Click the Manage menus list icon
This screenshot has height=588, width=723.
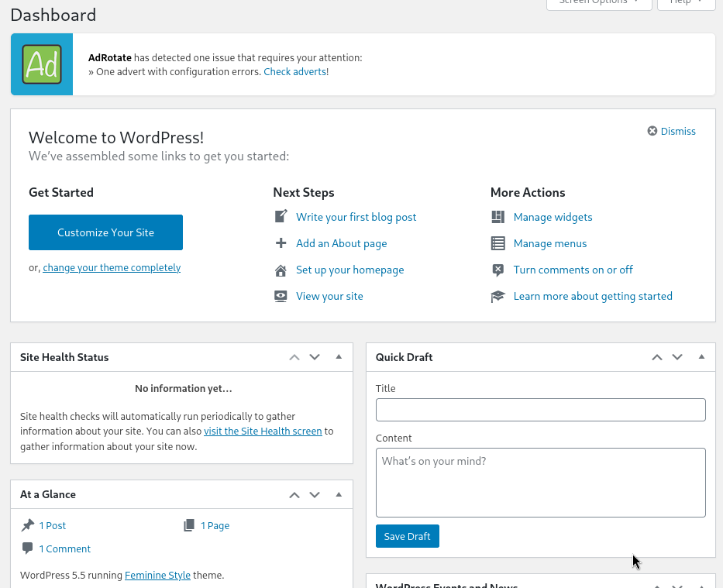pyautogui.click(x=498, y=243)
